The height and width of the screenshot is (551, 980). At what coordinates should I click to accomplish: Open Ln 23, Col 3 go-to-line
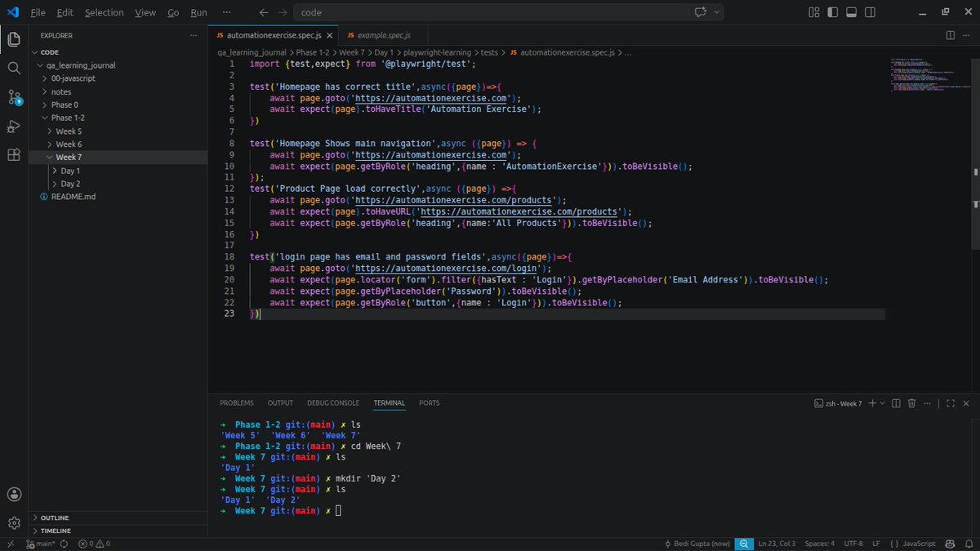778,544
